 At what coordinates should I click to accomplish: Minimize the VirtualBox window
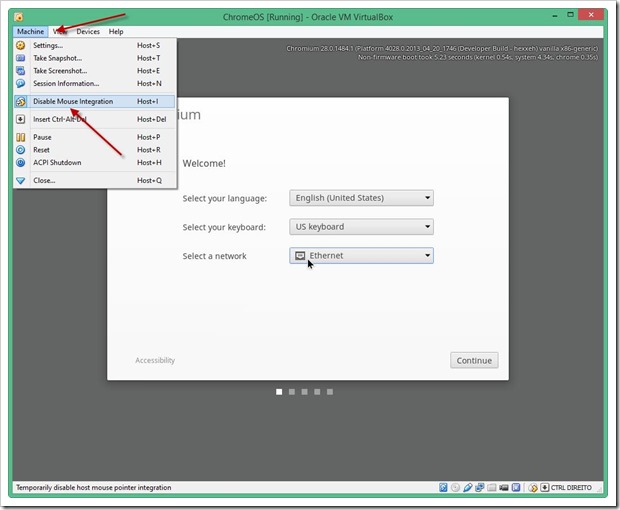click(x=555, y=16)
